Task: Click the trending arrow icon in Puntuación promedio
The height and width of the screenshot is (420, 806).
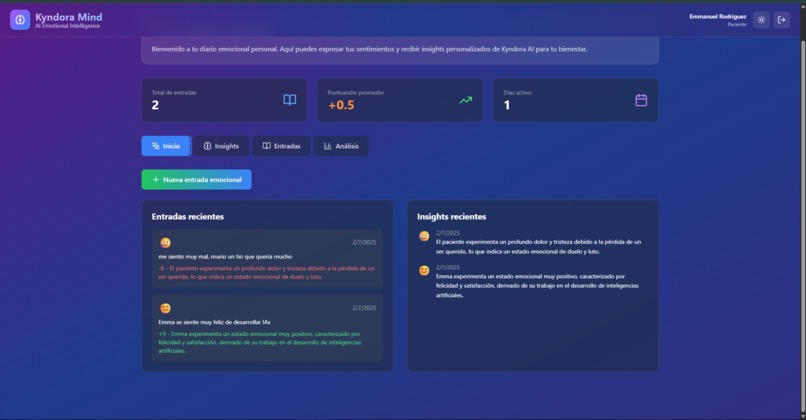Action: 466,100
